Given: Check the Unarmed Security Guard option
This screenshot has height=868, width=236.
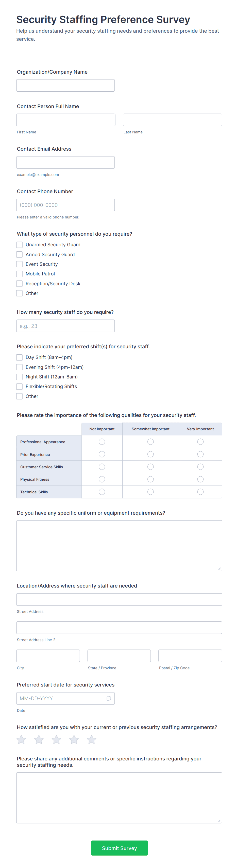Looking at the screenshot, I should 20,245.
